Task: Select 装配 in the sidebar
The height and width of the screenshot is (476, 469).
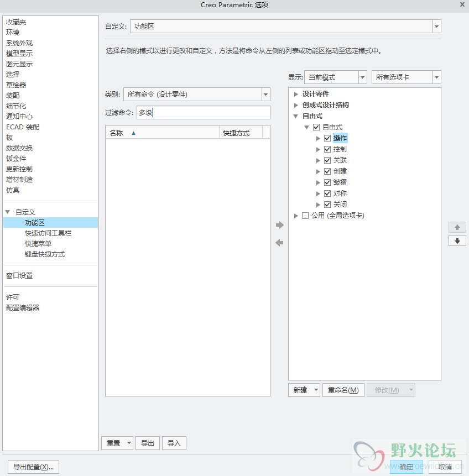Action: 13,95
